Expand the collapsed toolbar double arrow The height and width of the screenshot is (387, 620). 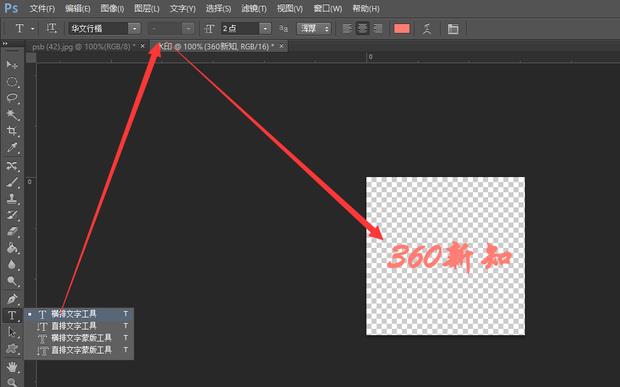coord(5,43)
